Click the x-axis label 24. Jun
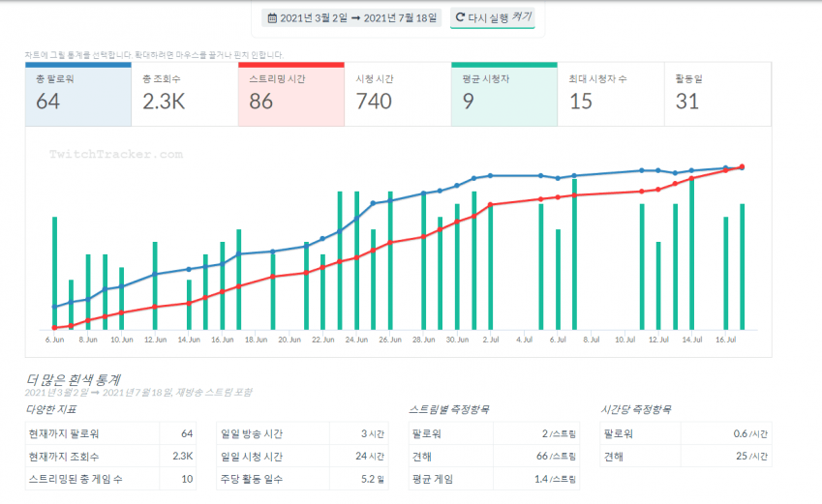822x504 pixels. click(x=356, y=340)
